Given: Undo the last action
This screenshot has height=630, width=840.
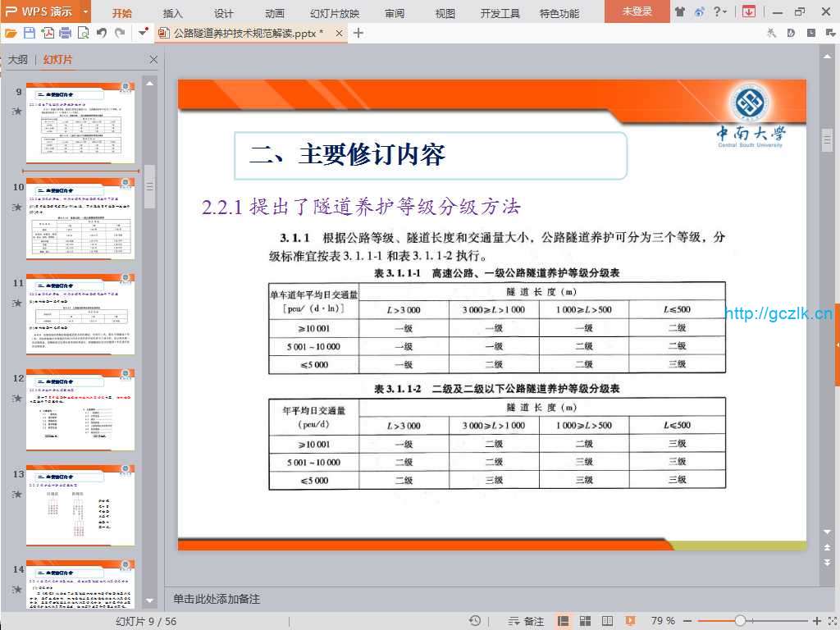Looking at the screenshot, I should pos(102,33).
